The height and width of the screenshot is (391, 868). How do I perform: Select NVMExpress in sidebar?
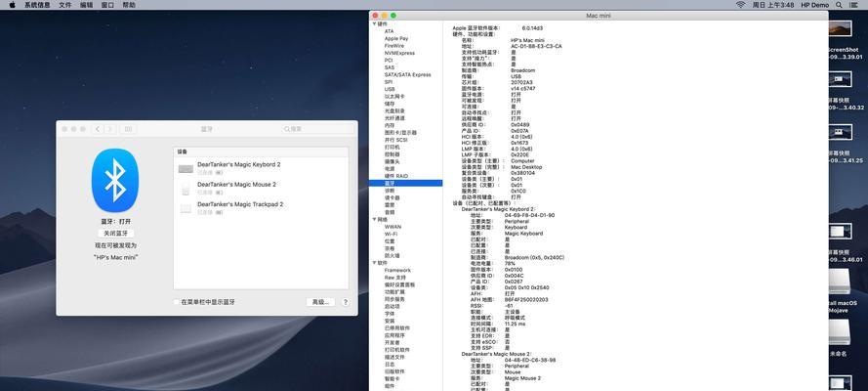[399, 53]
